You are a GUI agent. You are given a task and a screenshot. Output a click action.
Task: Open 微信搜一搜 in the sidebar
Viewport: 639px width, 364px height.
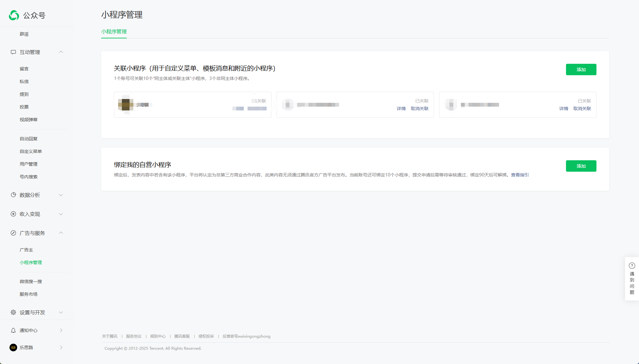click(x=31, y=281)
